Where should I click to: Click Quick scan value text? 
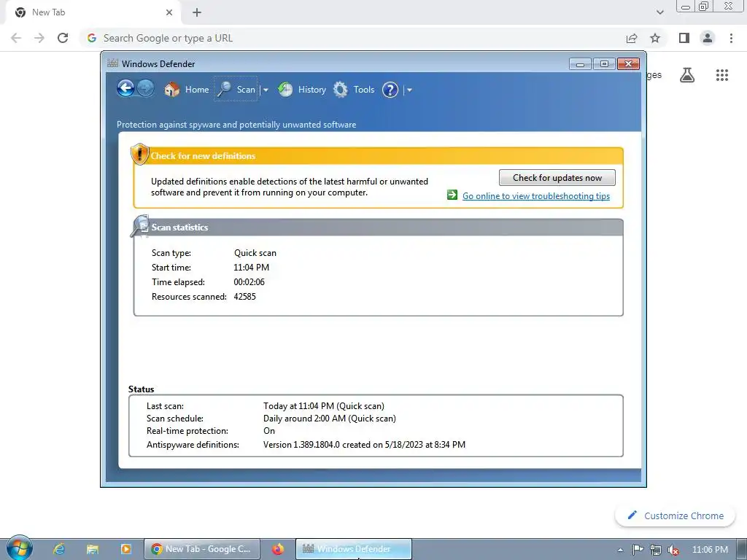255,253
